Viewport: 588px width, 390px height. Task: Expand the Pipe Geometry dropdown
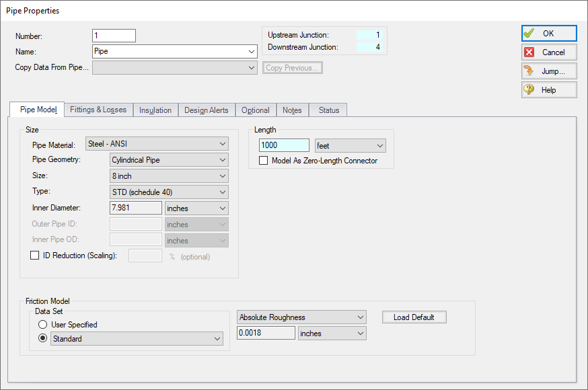pos(169,160)
